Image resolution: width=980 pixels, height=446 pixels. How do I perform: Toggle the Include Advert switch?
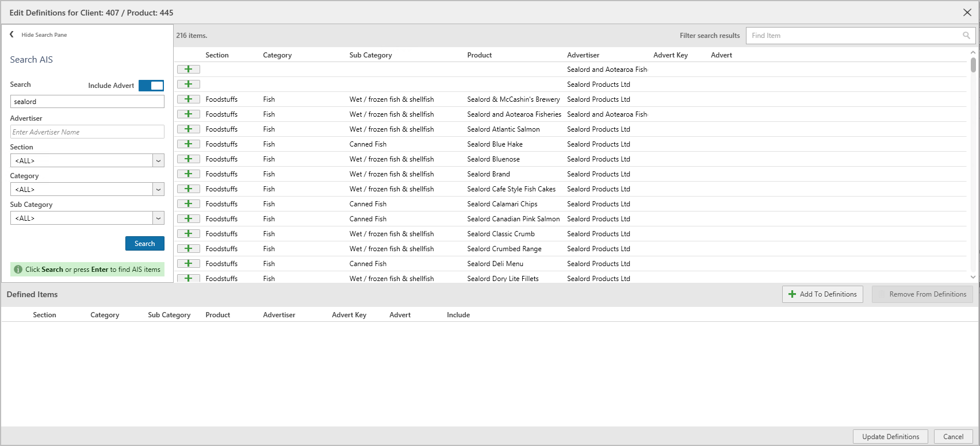point(151,85)
